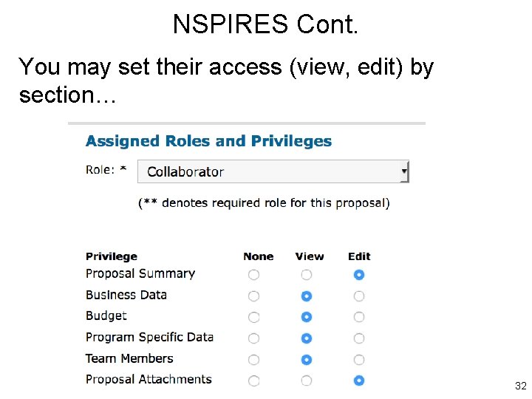Choose None for Budget privilege
Viewport: 532px width, 399px height.
click(254, 318)
